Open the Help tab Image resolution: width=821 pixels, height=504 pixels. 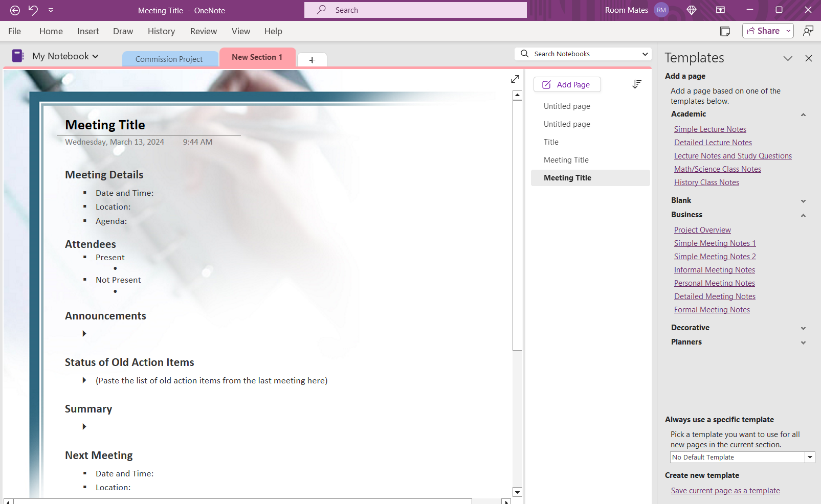click(x=273, y=31)
